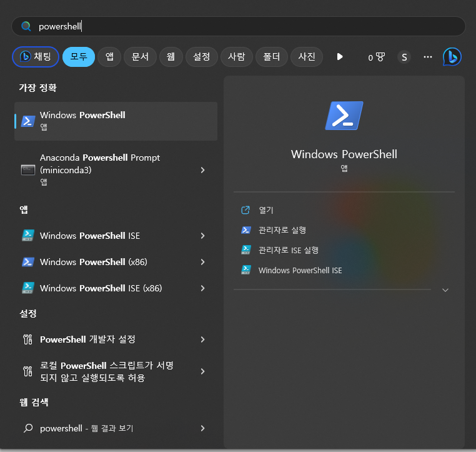The height and width of the screenshot is (452, 476).
Task: Expand the Windows PowerShell (x86) chevron
Action: pyautogui.click(x=202, y=262)
